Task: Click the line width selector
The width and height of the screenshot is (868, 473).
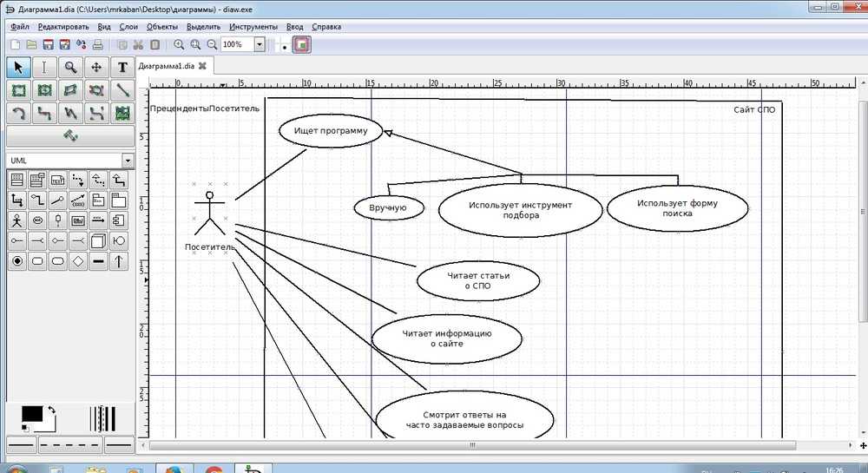Action: click(x=102, y=417)
